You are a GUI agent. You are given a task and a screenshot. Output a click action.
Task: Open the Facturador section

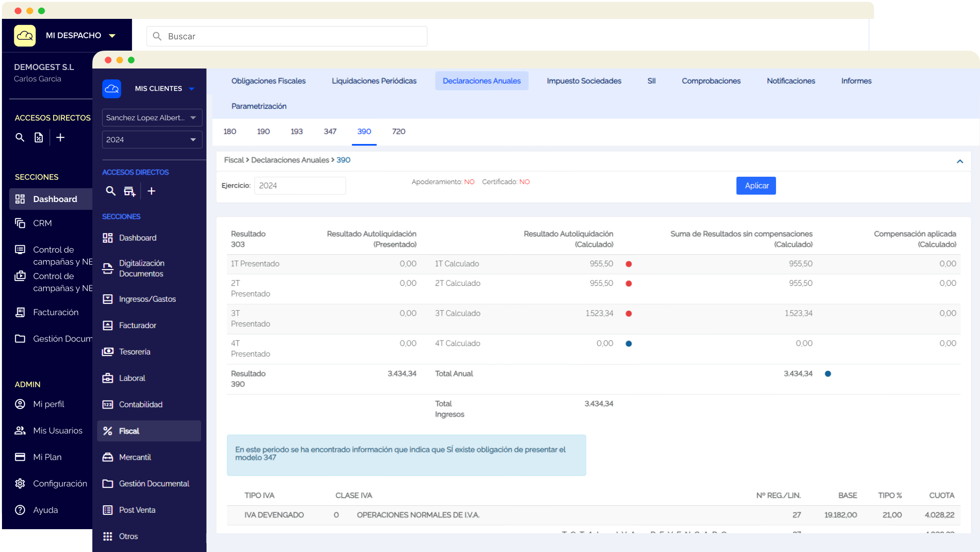point(149,325)
